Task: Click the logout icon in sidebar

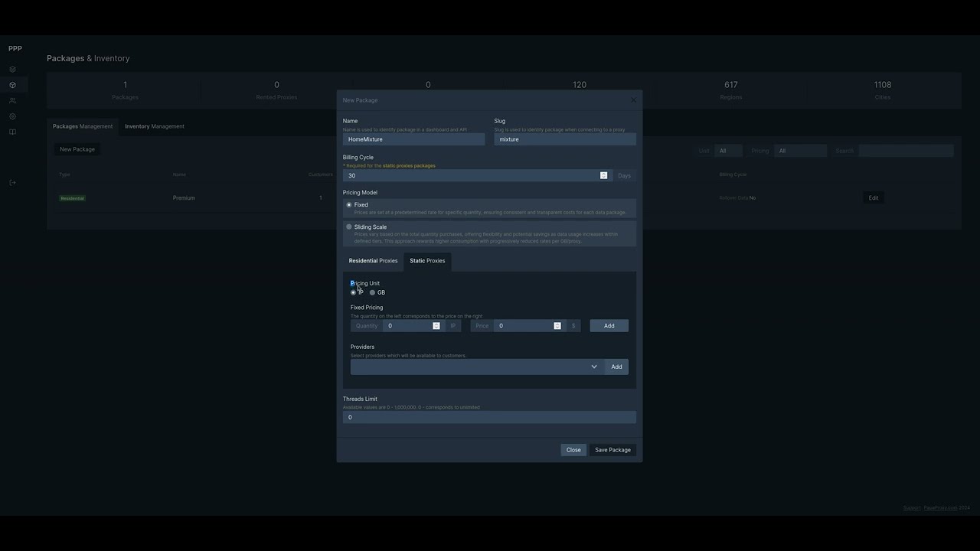Action: pos(12,182)
